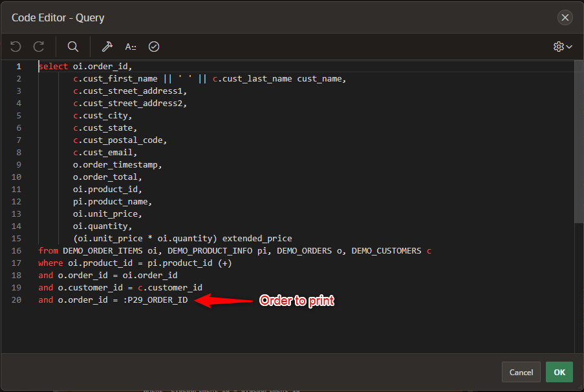Viewport: 584px width, 392px height.
Task: Cancel the query edit
Action: pos(521,372)
